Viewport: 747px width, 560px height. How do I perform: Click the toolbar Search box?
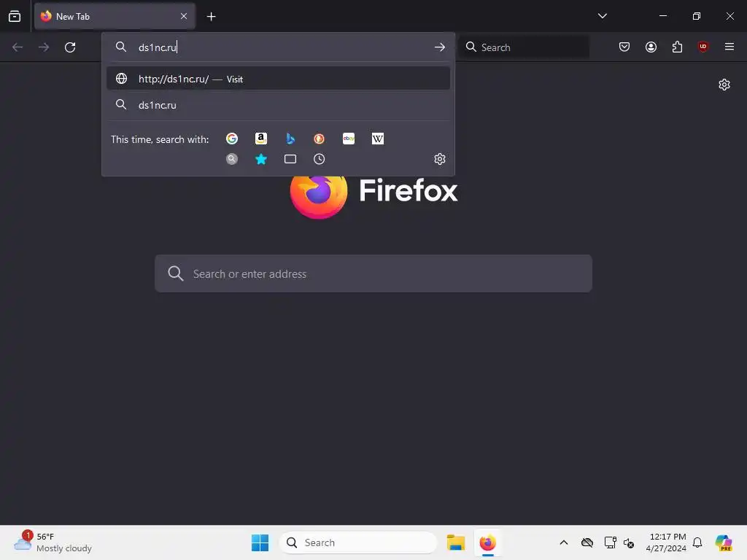tap(524, 47)
